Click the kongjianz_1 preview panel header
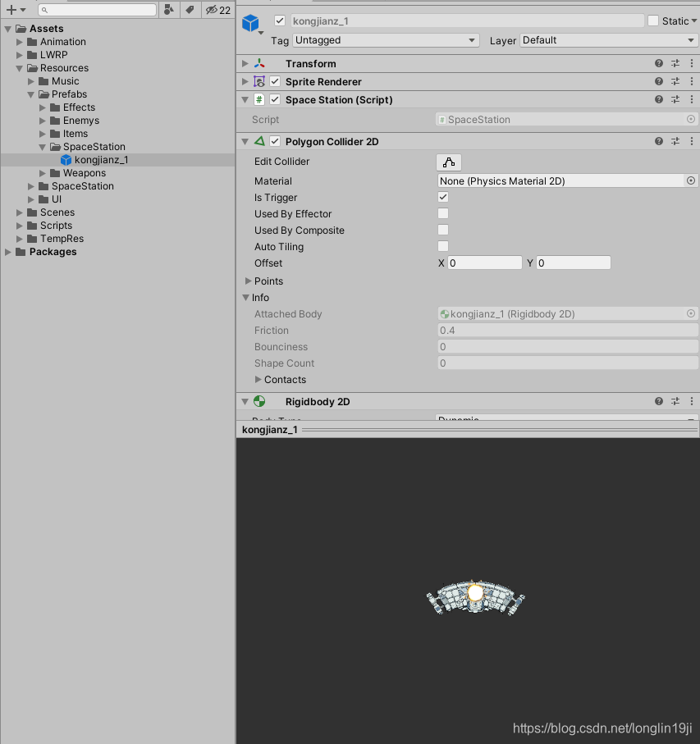 468,429
